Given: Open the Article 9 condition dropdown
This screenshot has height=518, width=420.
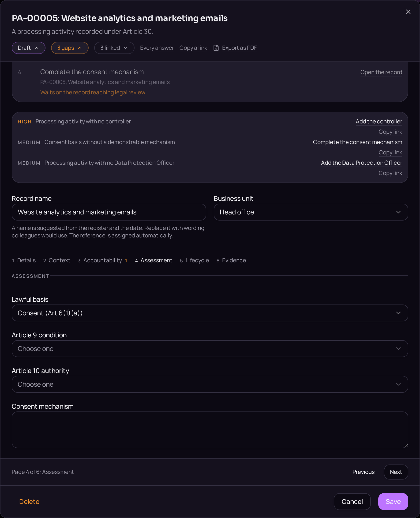Looking at the screenshot, I should pyautogui.click(x=210, y=348).
